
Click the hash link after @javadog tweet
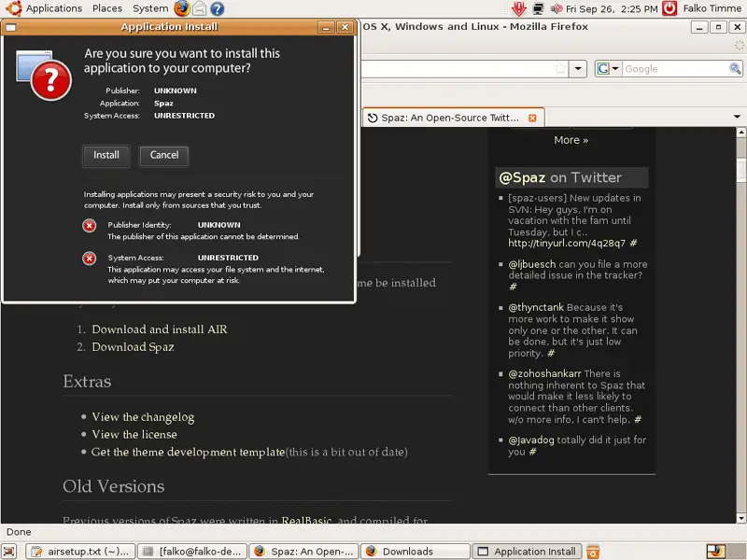point(532,452)
